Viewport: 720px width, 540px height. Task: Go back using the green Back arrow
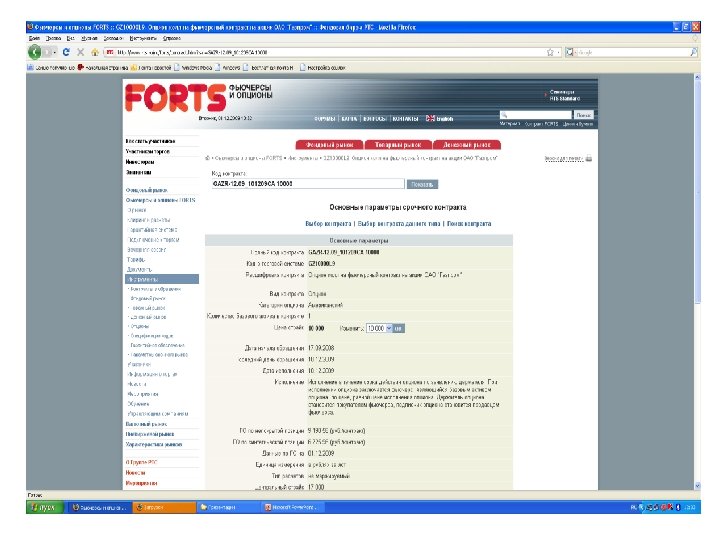click(35, 52)
